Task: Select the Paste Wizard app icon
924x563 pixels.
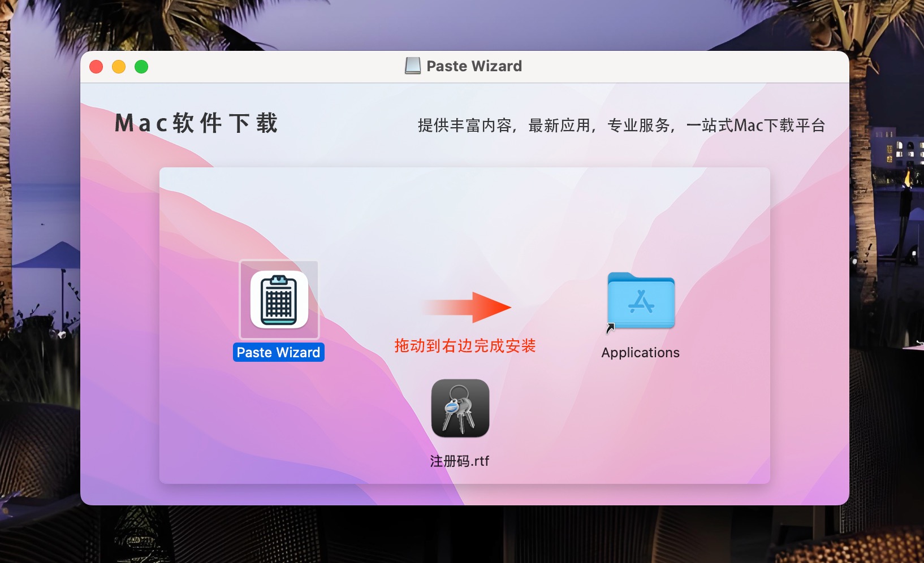Action: 279,300
